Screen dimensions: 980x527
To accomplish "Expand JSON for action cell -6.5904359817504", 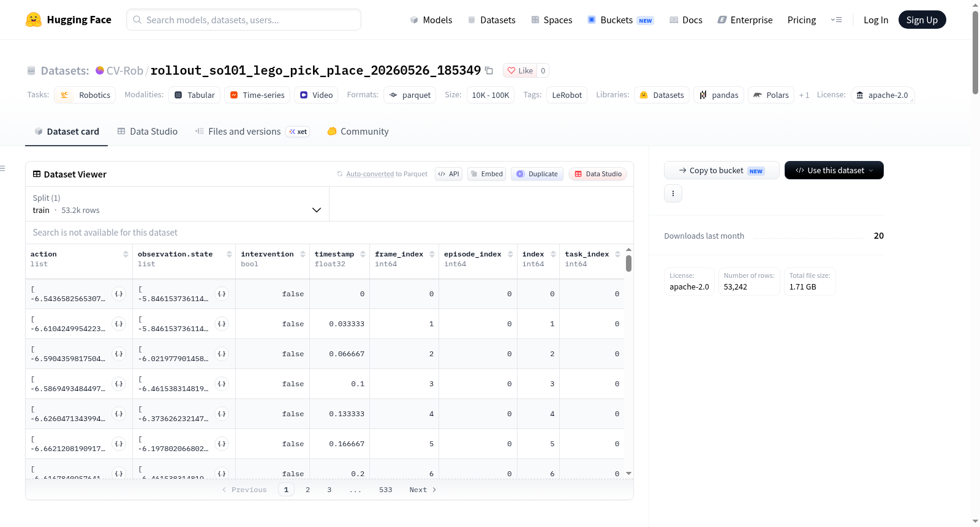I will [x=119, y=354].
